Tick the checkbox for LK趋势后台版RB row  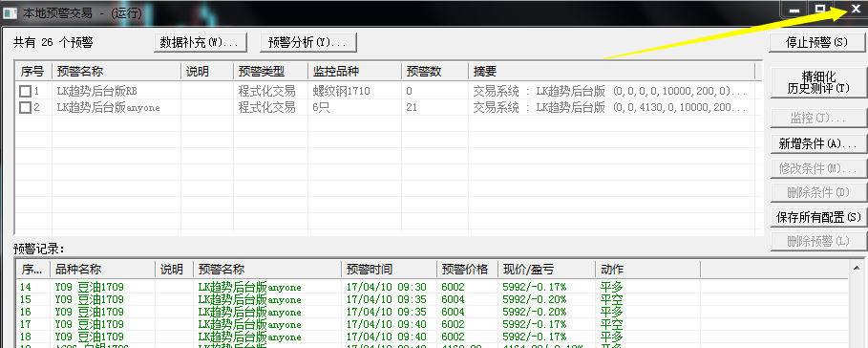25,91
